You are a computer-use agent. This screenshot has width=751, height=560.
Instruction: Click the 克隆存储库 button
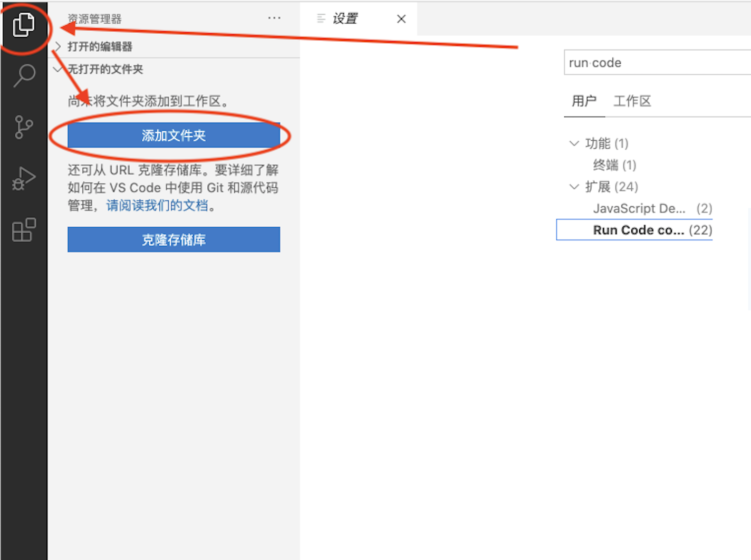(x=174, y=240)
